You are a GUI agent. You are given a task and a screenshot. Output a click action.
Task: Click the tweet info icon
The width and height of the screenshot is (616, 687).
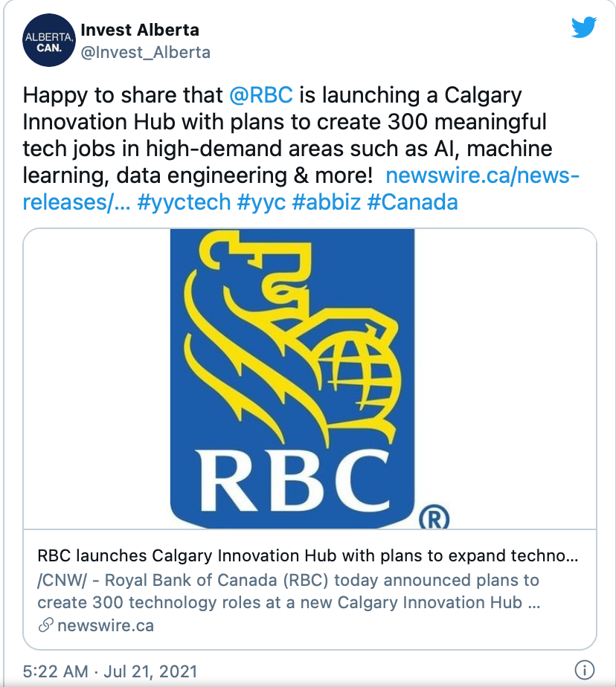(x=585, y=670)
